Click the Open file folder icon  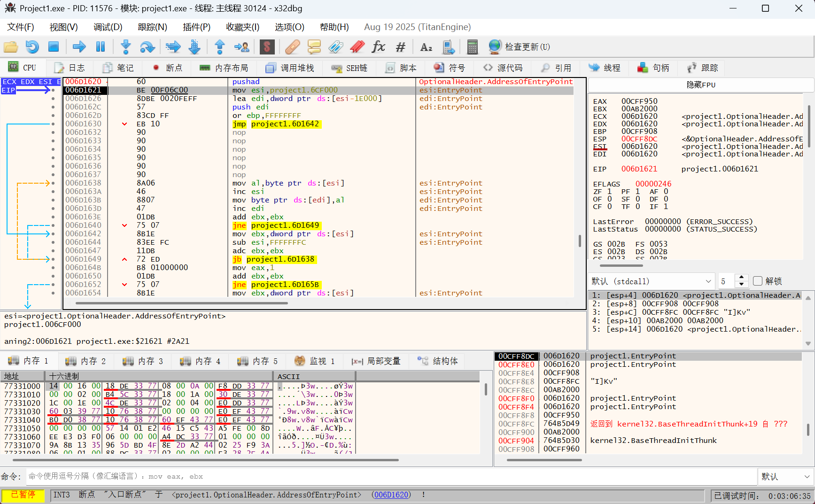click(11, 47)
